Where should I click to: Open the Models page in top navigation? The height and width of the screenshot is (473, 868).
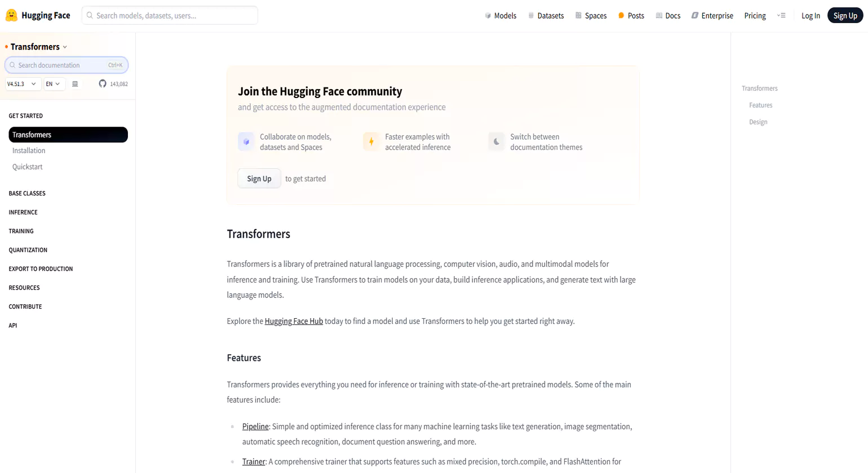click(x=501, y=16)
